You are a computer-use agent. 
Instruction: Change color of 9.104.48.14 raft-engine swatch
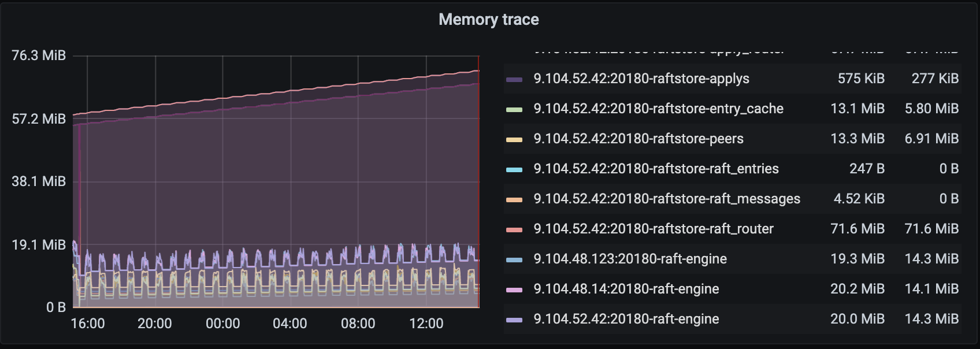click(x=514, y=289)
